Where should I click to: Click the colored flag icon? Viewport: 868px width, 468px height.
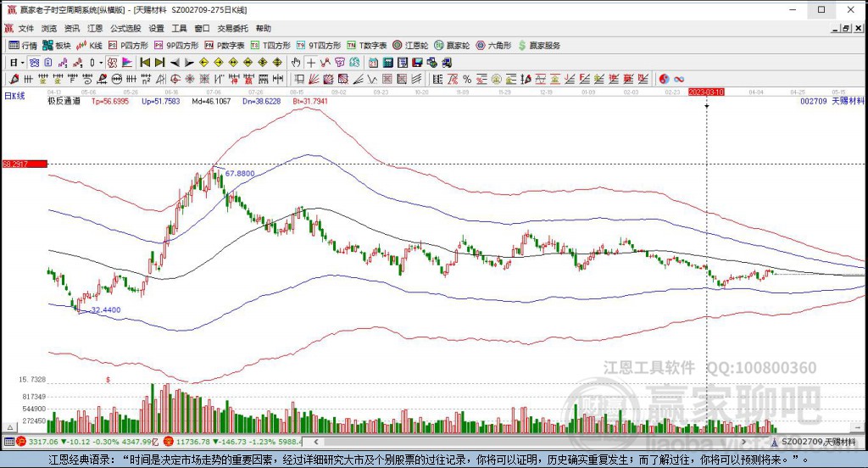(x=127, y=63)
